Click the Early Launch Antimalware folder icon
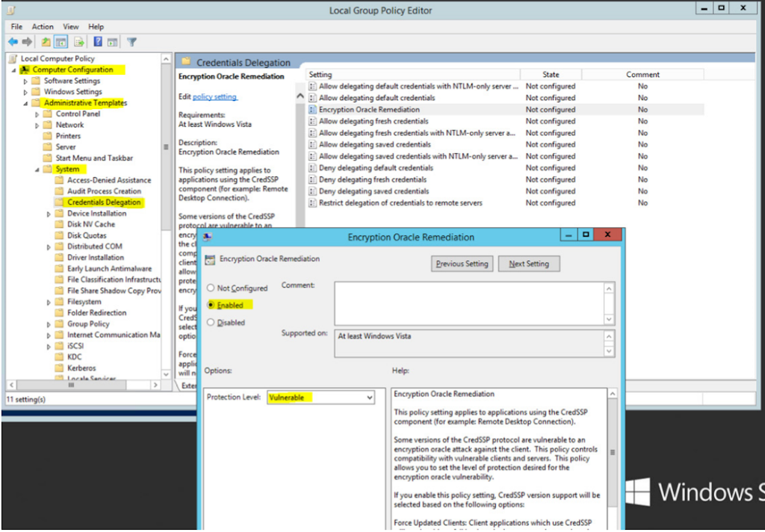 click(x=59, y=268)
